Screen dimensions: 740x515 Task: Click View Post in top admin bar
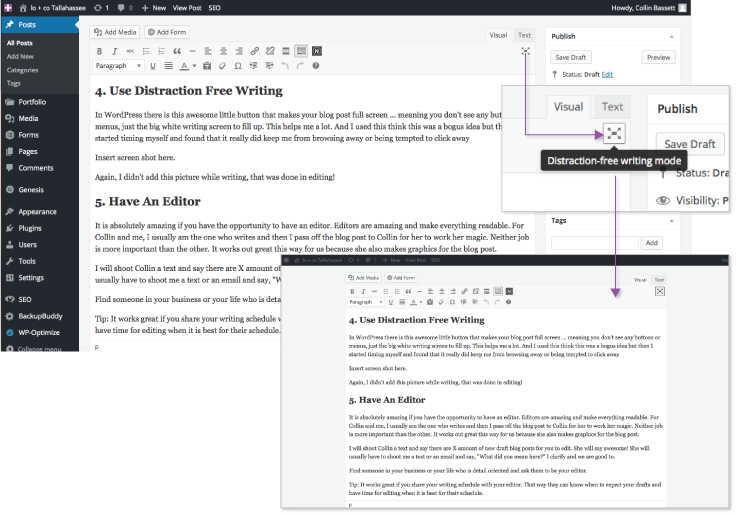pos(187,8)
